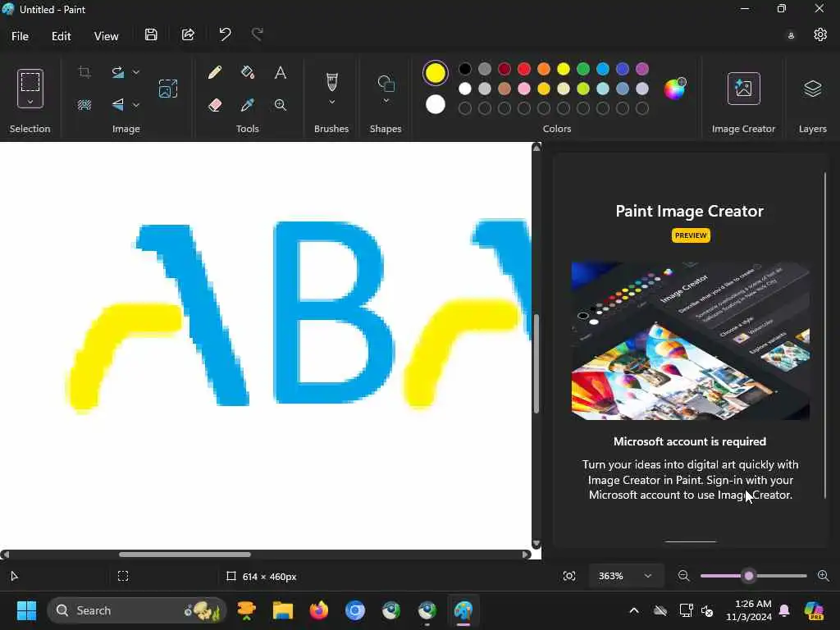The width and height of the screenshot is (840, 630).
Task: Expand the Rotate dropdown arrow
Action: (136, 72)
